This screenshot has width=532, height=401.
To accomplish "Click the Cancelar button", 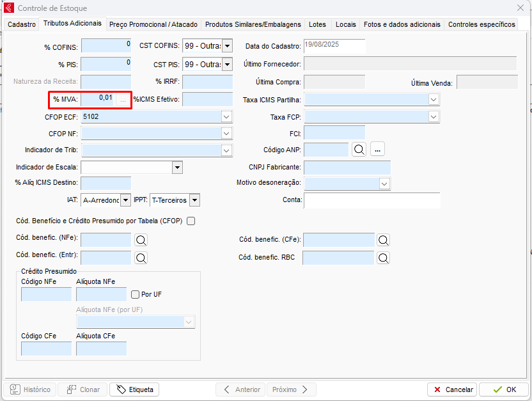I will pyautogui.click(x=452, y=389).
